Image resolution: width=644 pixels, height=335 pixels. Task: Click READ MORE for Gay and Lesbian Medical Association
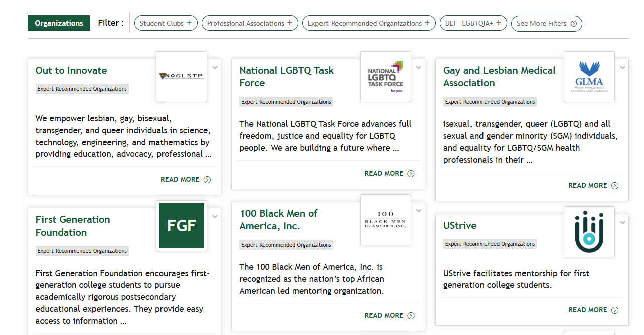coord(593,185)
